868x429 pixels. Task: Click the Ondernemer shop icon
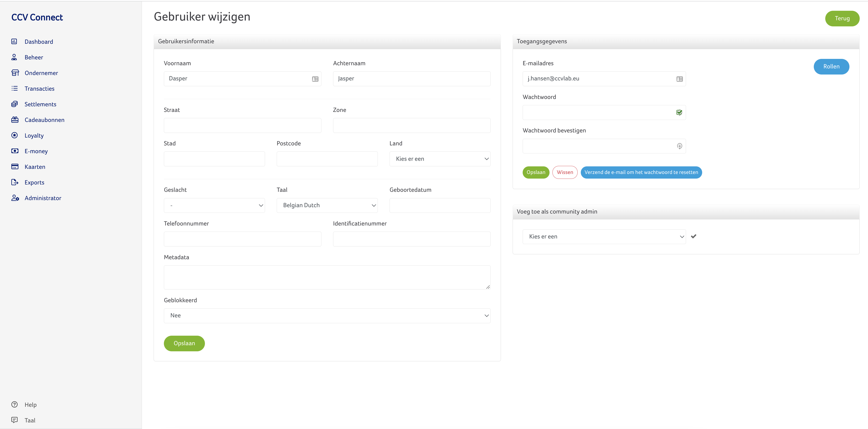pyautogui.click(x=15, y=73)
